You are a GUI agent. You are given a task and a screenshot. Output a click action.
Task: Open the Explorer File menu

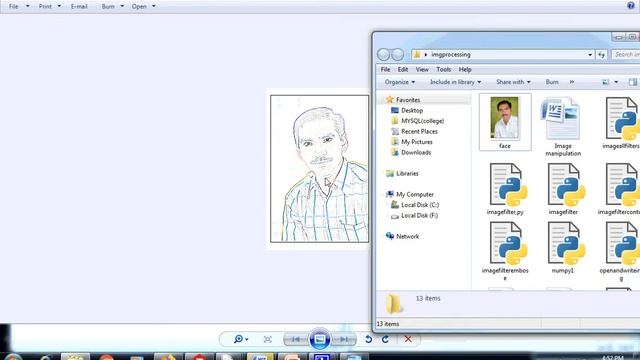coord(385,69)
